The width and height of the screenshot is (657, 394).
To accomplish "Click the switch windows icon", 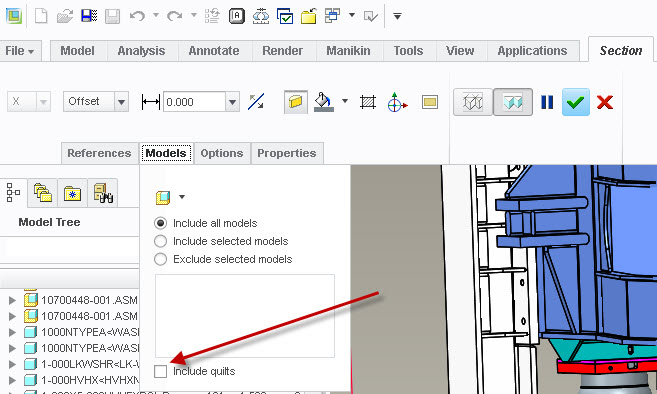I will [x=332, y=16].
